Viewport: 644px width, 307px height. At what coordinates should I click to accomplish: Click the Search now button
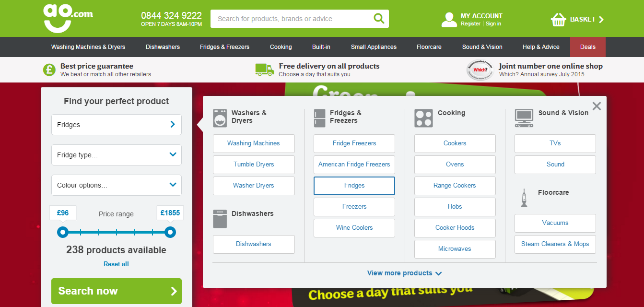(x=117, y=291)
